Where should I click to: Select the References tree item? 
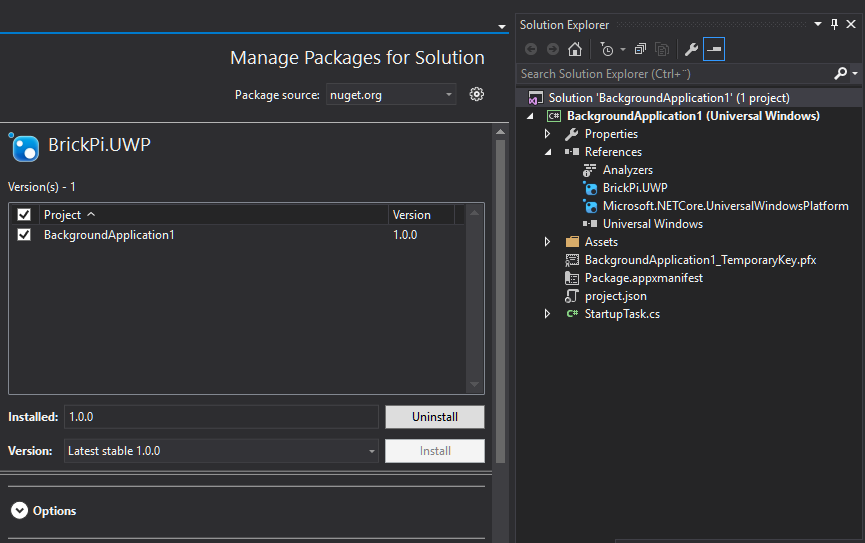click(x=613, y=152)
